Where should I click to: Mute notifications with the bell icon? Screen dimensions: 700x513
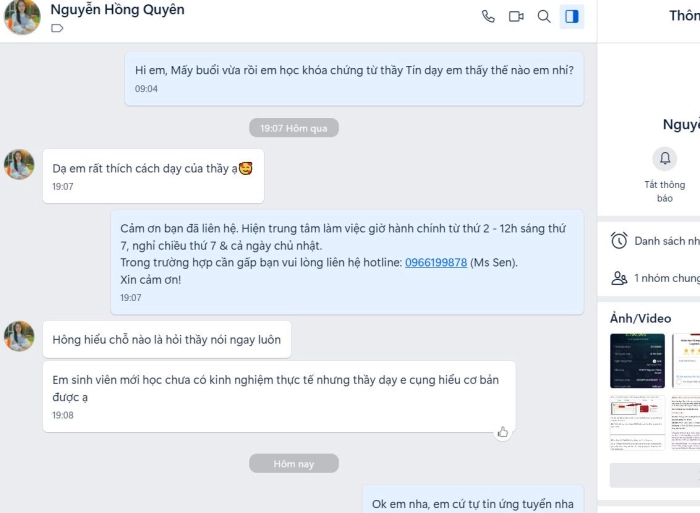point(665,159)
